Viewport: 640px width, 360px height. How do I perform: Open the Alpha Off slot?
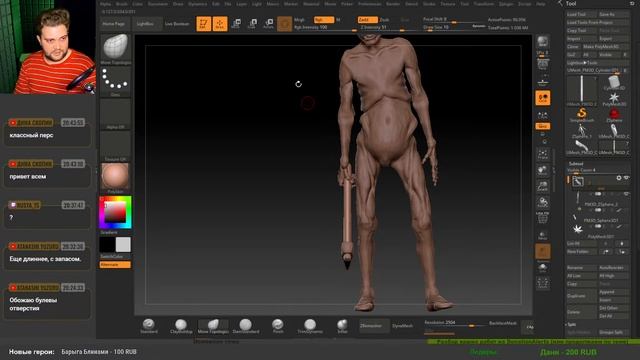[116, 114]
